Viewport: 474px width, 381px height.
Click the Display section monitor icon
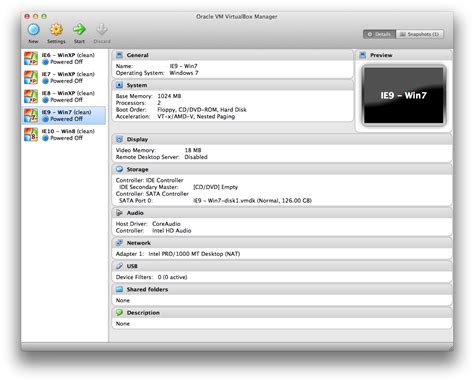point(119,139)
